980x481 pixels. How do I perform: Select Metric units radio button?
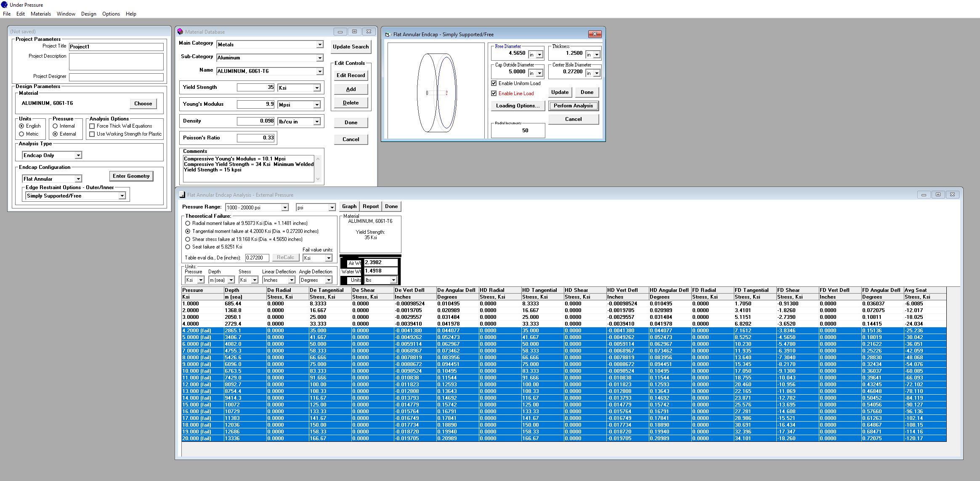(x=21, y=134)
